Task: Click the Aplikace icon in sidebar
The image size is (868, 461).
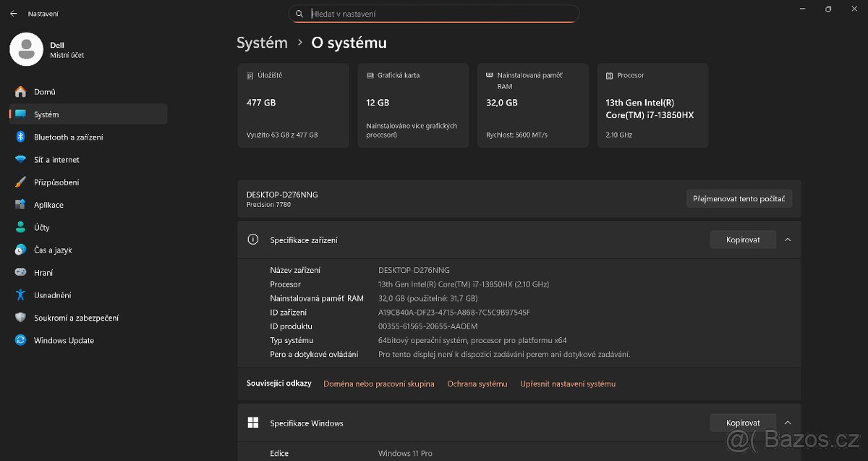Action: pyautogui.click(x=20, y=205)
